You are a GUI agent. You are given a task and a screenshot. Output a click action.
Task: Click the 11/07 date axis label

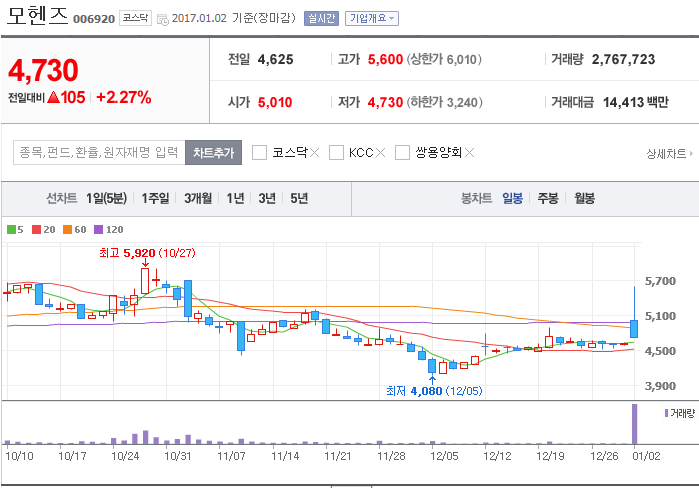(231, 456)
